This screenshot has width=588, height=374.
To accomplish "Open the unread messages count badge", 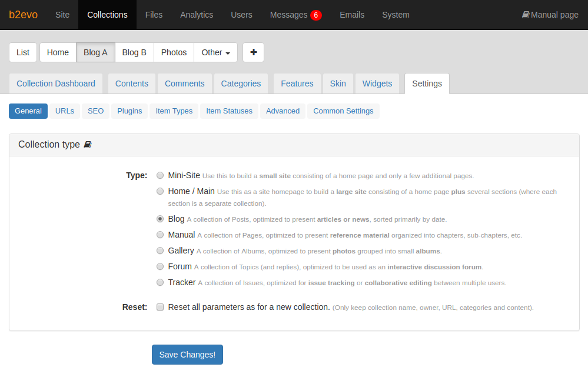I will pos(315,15).
